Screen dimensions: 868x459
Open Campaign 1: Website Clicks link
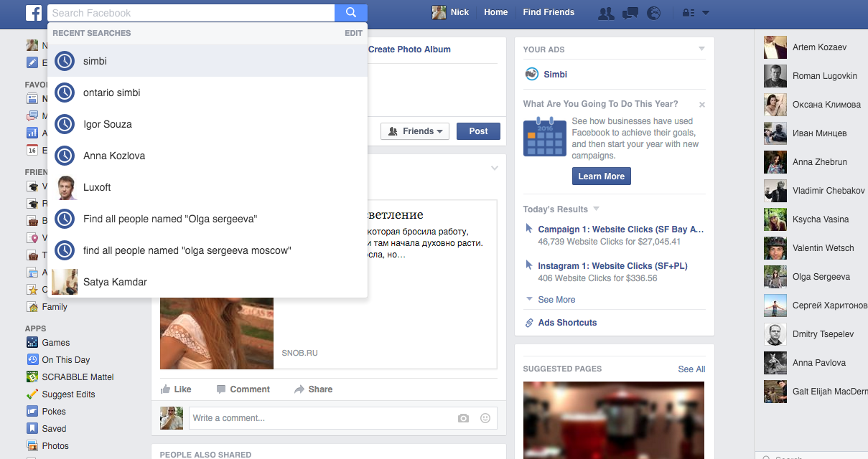point(621,229)
